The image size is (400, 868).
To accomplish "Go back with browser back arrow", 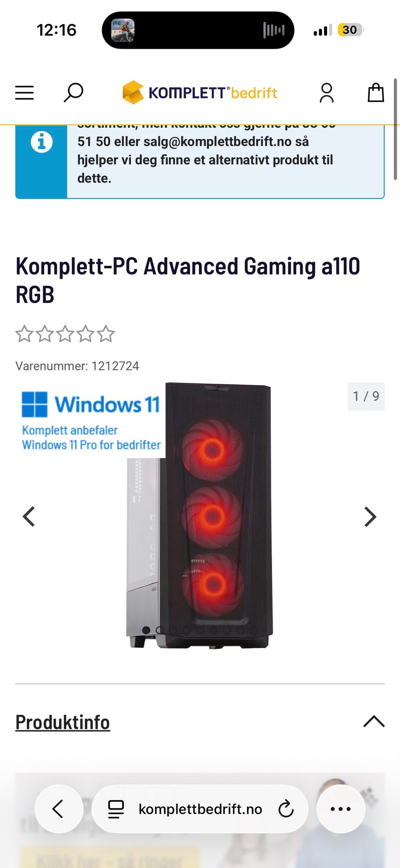I will click(59, 809).
